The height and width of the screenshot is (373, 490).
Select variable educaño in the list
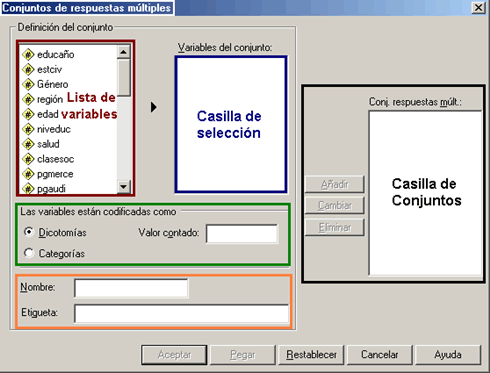point(56,55)
